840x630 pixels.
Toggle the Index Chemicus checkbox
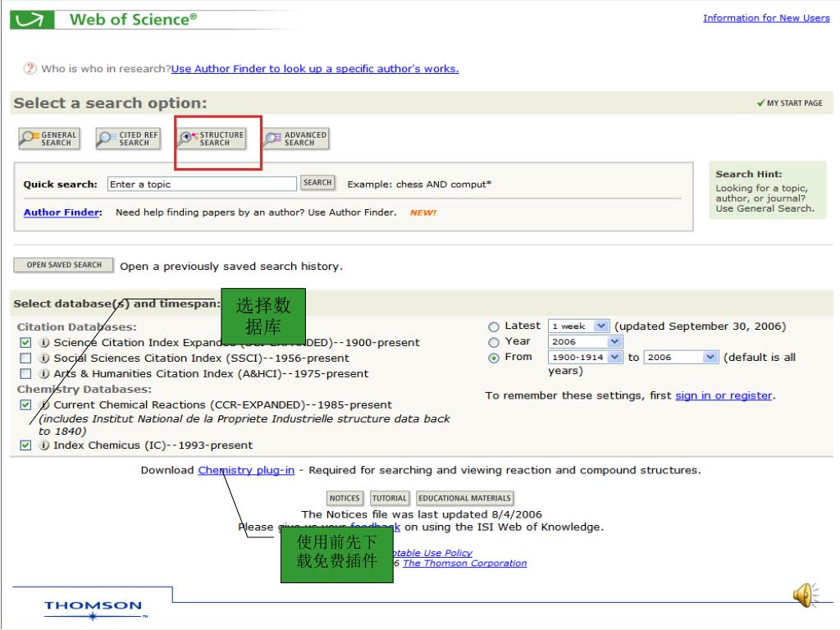25,445
